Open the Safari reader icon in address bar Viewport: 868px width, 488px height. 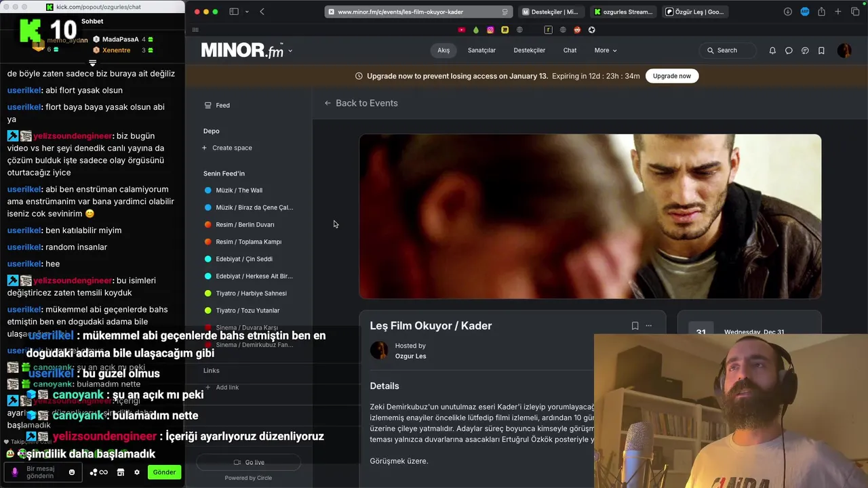505,12
